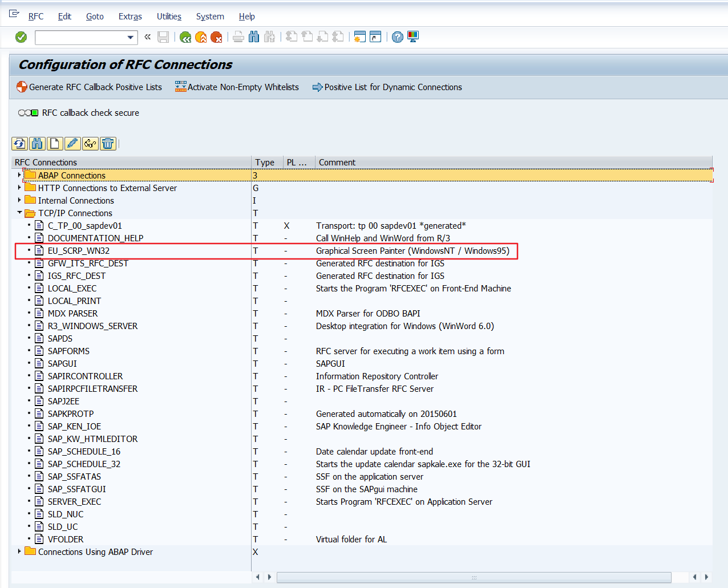The width and height of the screenshot is (728, 588).
Task: Click Activate Non-Empty Whitelists
Action: click(237, 87)
